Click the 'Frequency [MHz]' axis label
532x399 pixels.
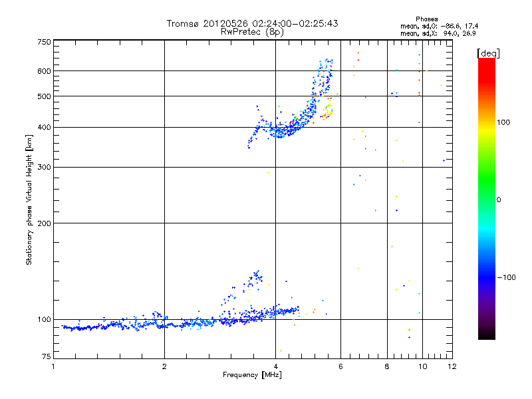(x=252, y=375)
